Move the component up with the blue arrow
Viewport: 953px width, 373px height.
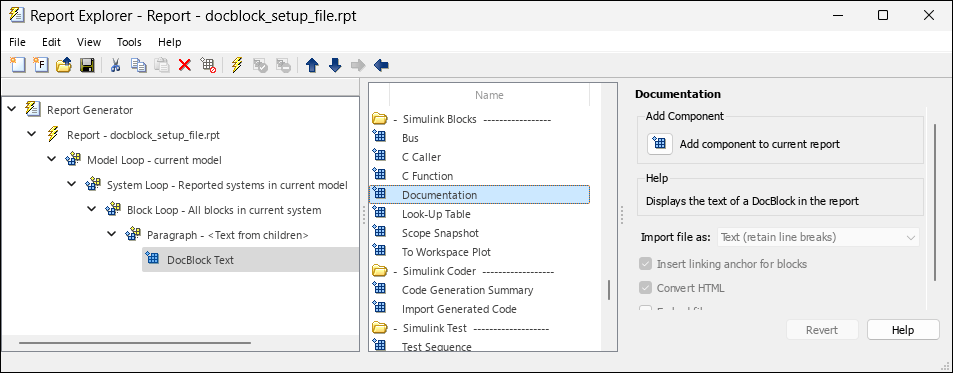click(x=312, y=65)
